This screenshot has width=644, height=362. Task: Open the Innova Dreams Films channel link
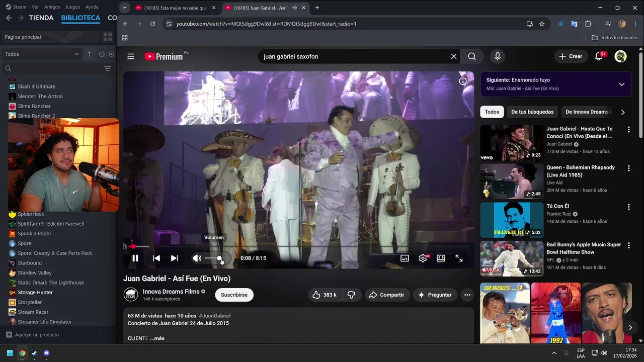(x=171, y=292)
